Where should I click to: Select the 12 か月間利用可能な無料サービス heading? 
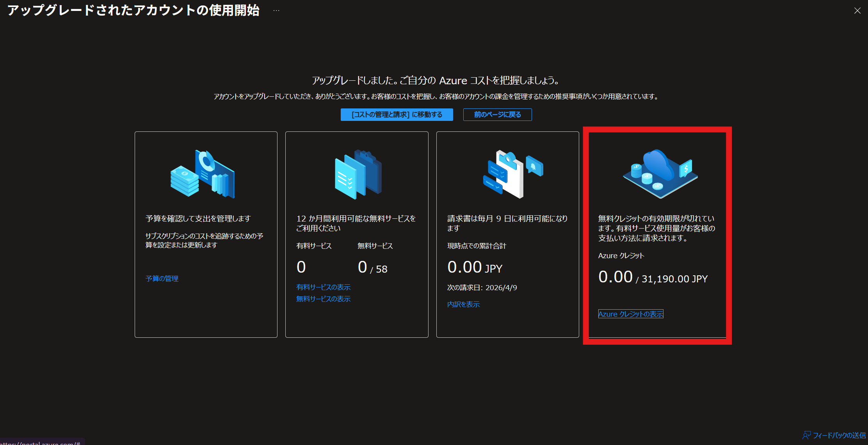pos(356,223)
